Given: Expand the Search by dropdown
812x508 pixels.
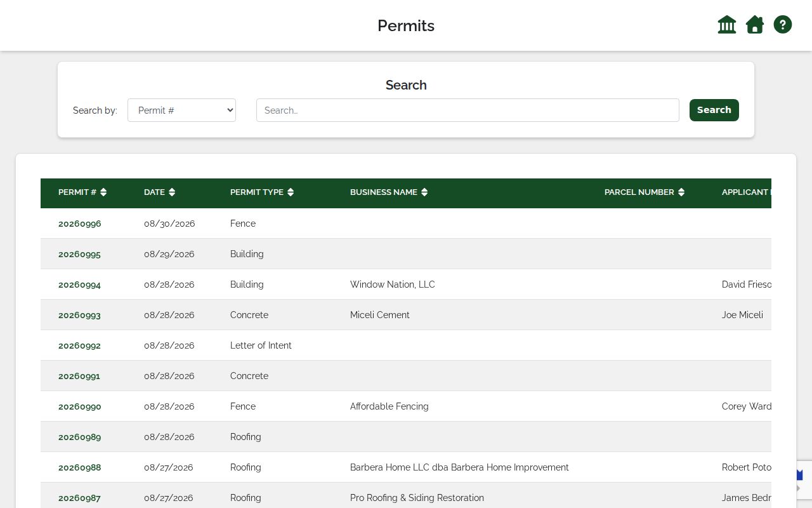Looking at the screenshot, I should 181,110.
